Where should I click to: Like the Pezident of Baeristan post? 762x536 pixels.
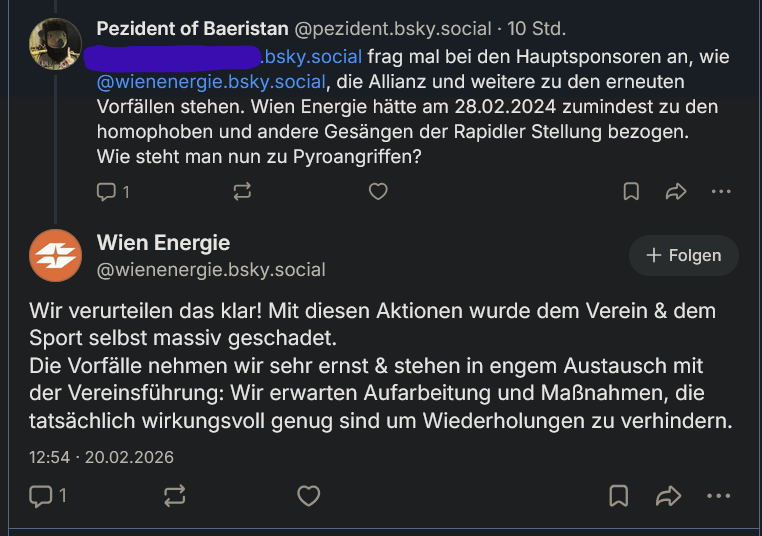(x=378, y=191)
